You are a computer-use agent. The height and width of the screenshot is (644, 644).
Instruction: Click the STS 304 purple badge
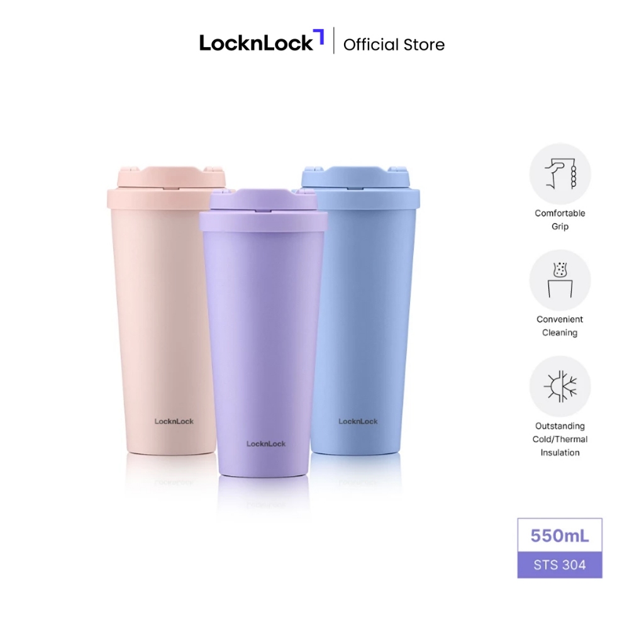tap(560, 565)
